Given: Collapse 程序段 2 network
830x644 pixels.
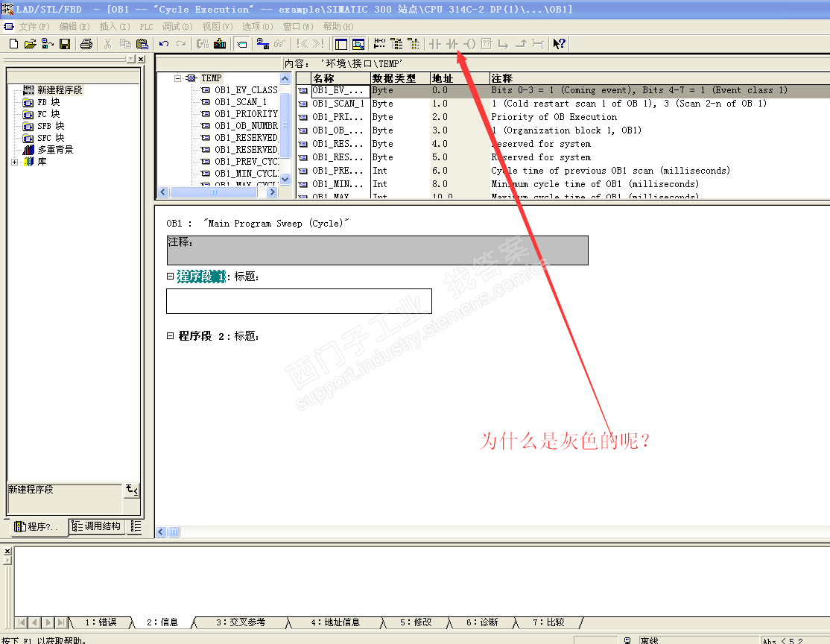Looking at the screenshot, I should point(170,335).
